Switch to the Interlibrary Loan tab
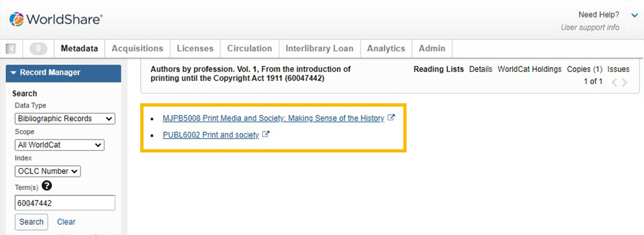Viewport: 644px width, 235px height. pyautogui.click(x=319, y=49)
